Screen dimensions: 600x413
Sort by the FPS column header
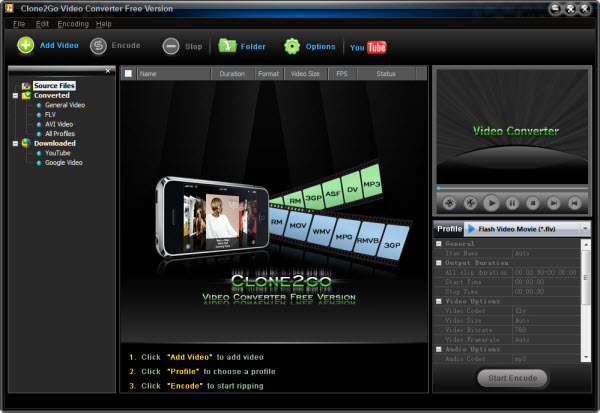342,73
